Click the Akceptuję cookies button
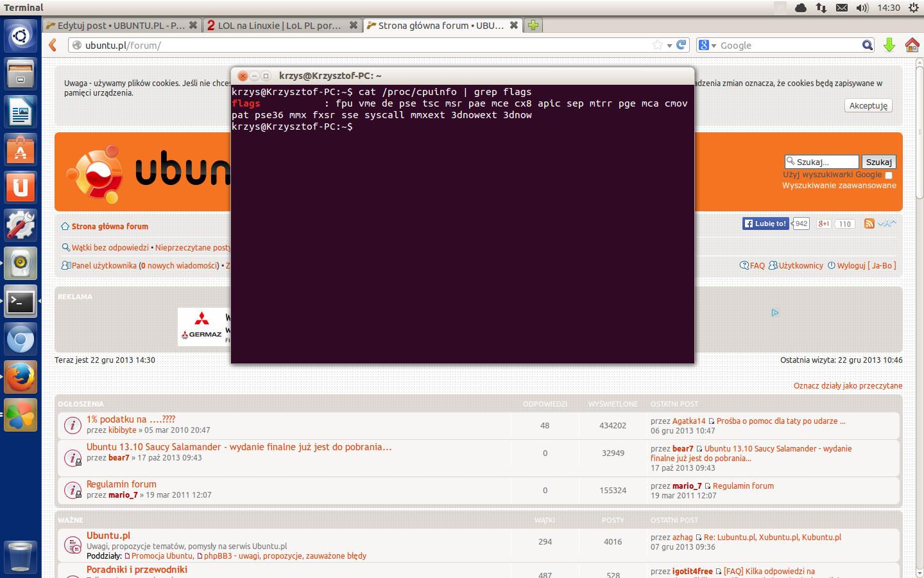The width and height of the screenshot is (924, 578). point(868,105)
